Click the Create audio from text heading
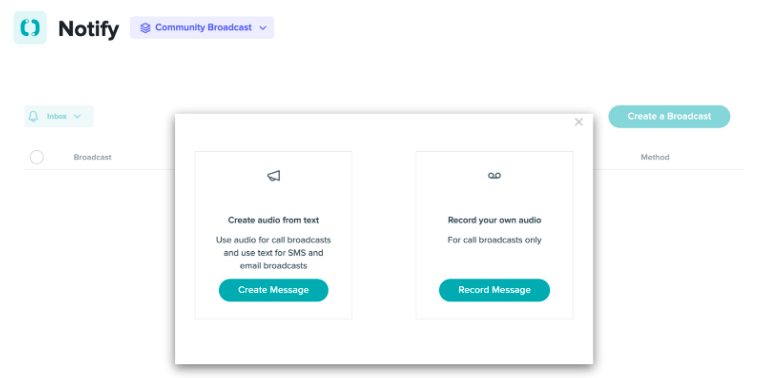Image resolution: width=759 pixels, height=378 pixels. point(273,220)
